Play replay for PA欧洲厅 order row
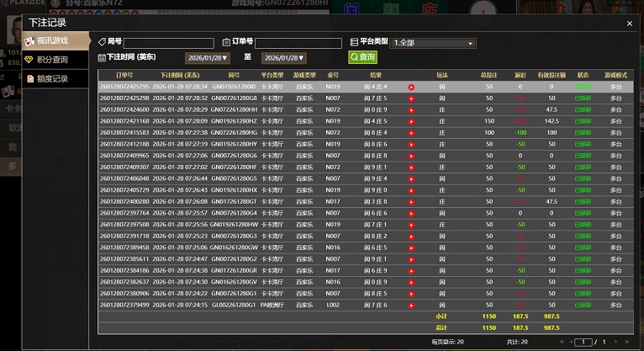Screen dimensions: 644x351 point(411,304)
